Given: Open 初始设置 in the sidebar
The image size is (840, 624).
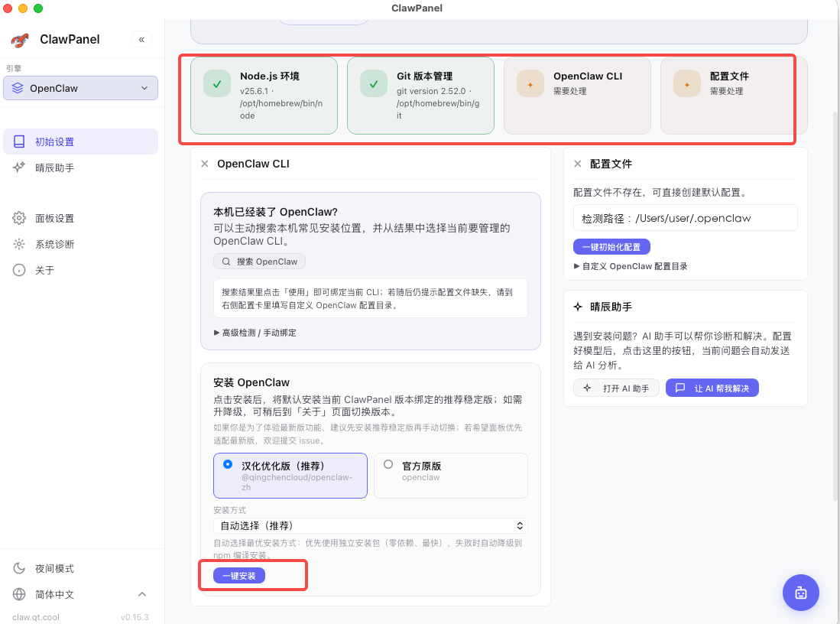Looking at the screenshot, I should [x=80, y=141].
